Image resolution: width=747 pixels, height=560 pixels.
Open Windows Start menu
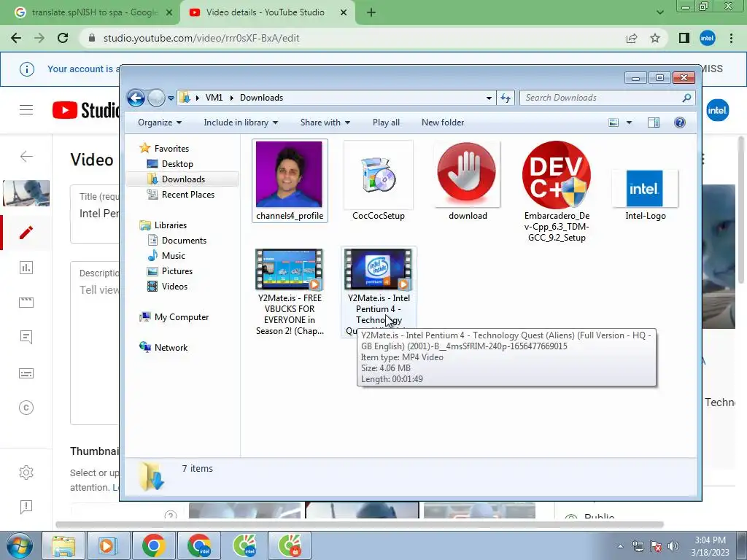point(20,545)
